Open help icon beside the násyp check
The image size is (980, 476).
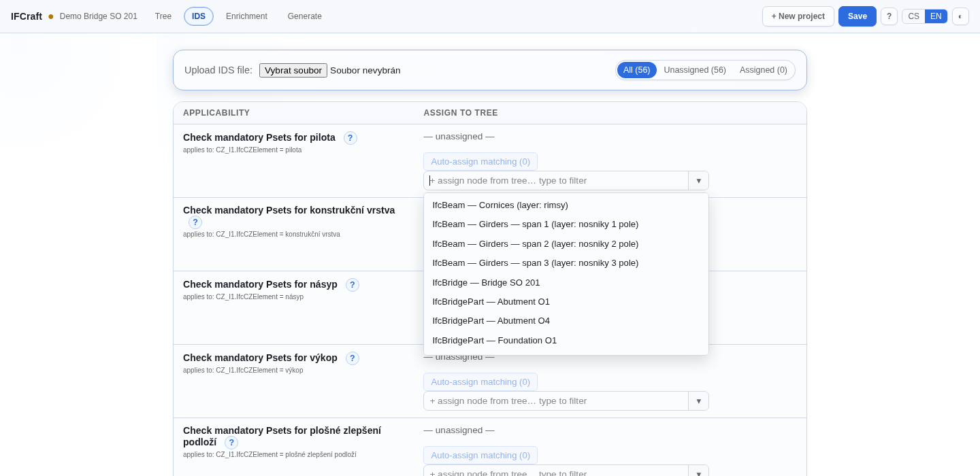(x=353, y=285)
